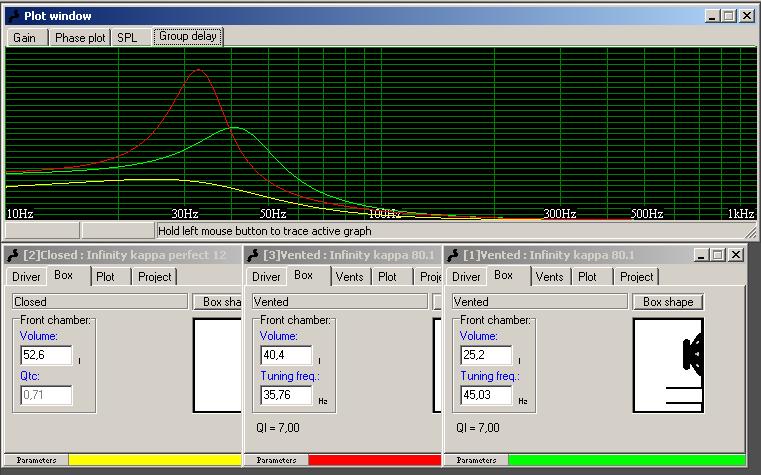Click the red color bar of [3]Vented

tap(375, 460)
